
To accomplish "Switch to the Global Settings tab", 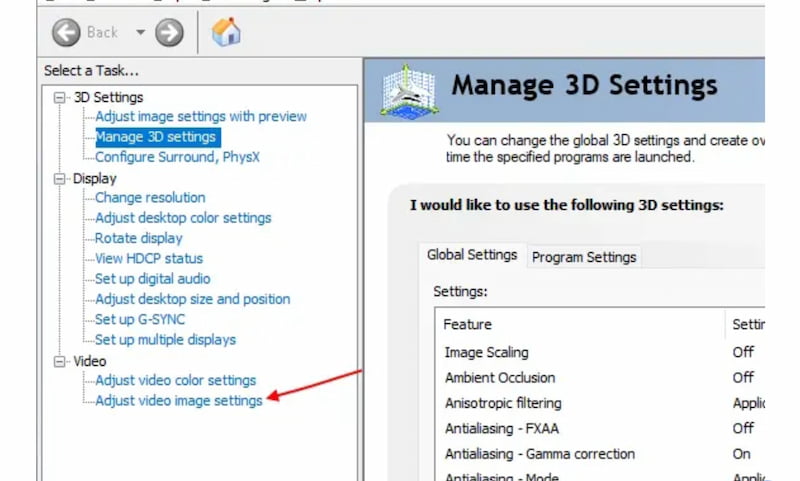I will tap(472, 255).
